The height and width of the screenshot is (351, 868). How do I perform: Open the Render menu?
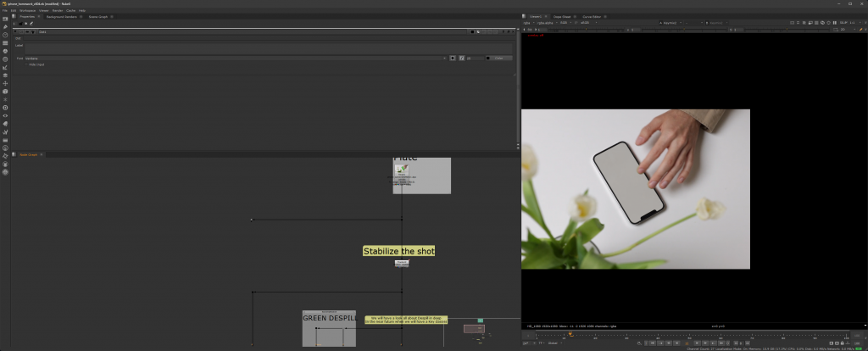click(58, 10)
